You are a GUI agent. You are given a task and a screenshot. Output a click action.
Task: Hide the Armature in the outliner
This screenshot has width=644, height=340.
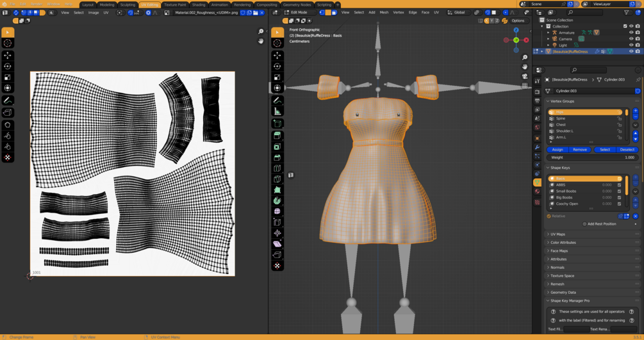(x=631, y=33)
